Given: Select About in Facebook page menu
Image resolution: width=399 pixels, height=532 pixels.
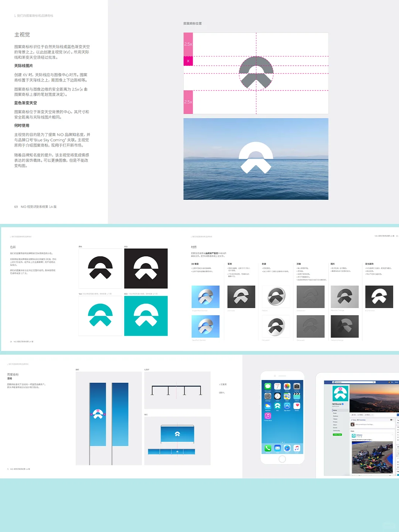Looking at the screenshot, I should tap(335, 425).
